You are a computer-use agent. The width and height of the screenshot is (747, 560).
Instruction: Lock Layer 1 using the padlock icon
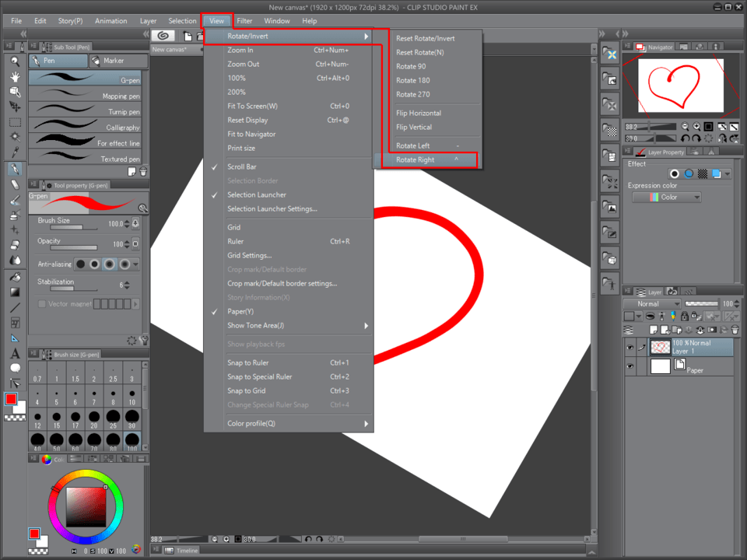click(x=684, y=317)
